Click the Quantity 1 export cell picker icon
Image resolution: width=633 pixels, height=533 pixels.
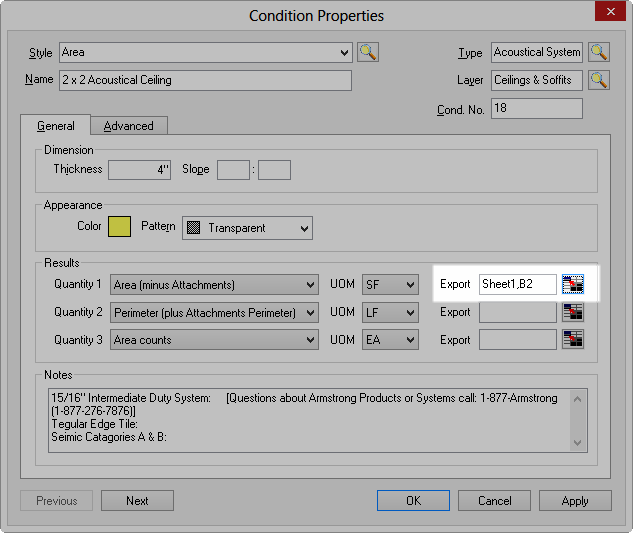click(573, 284)
